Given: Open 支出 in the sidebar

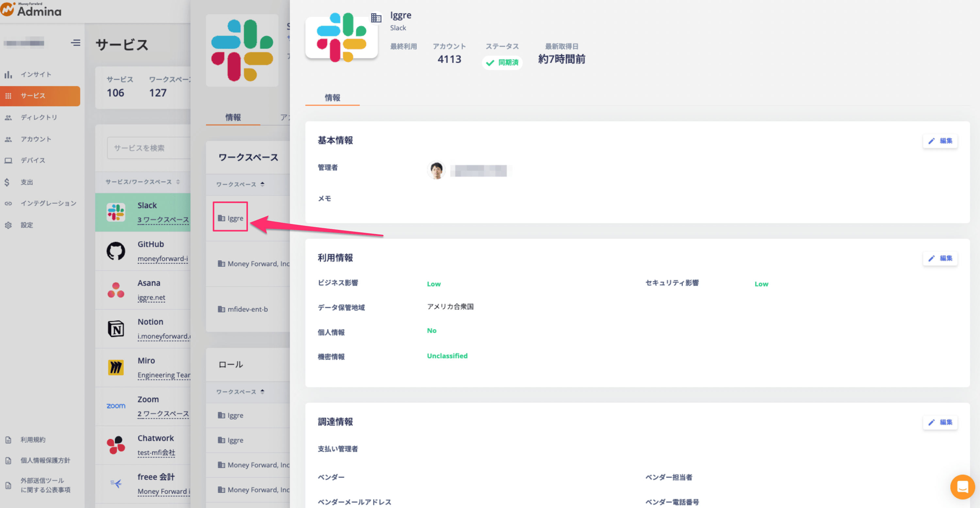Looking at the screenshot, I should point(27,182).
